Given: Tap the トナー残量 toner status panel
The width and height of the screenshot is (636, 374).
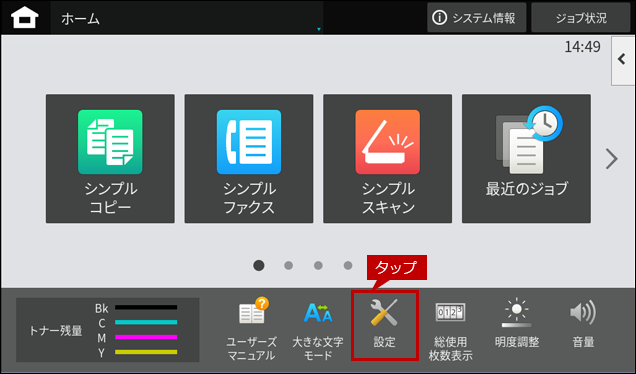Looking at the screenshot, I should coord(107,330).
